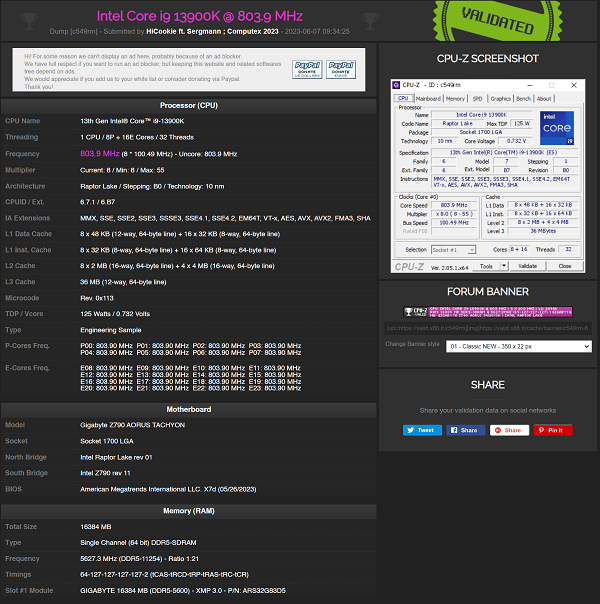
Task: Click the Close button in CPU-Z window
Action: 564,266
